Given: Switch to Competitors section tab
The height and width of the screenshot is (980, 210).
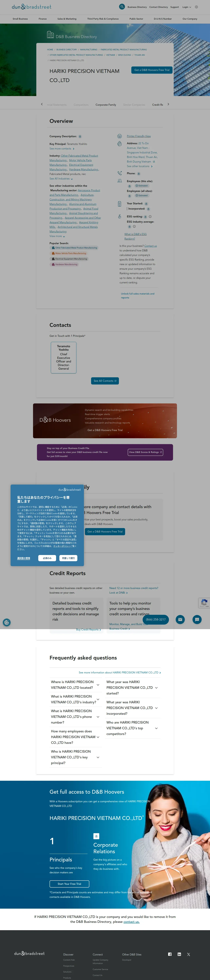Looking at the screenshot, I should [x=81, y=105].
